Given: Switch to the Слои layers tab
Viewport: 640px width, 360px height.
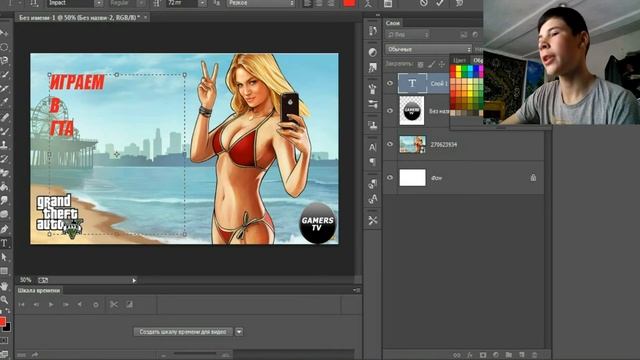Looking at the screenshot, I should [x=393, y=23].
